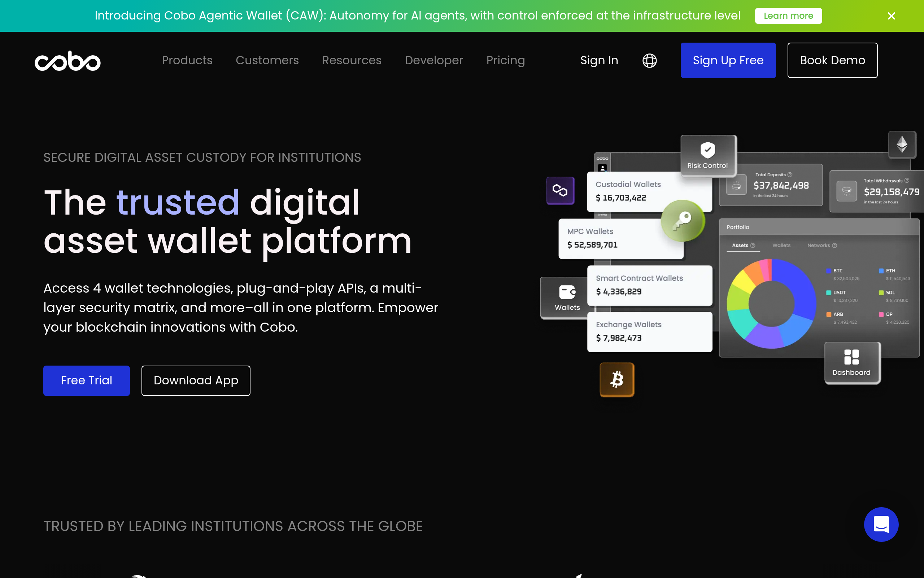
Task: Click the Exchange Wallets card
Action: click(x=649, y=332)
